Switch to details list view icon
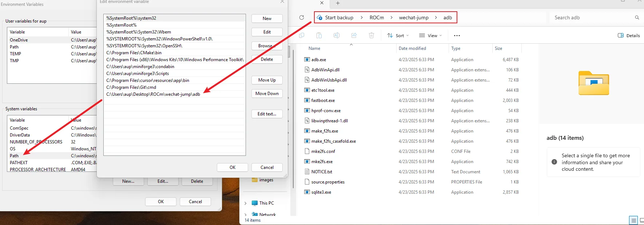Image resolution: width=644 pixels, height=225 pixels. [633, 220]
